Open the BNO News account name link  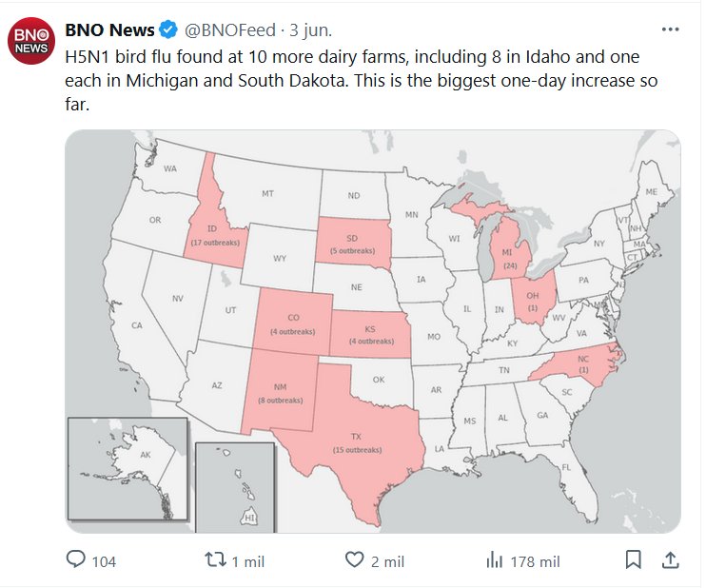coord(109,30)
